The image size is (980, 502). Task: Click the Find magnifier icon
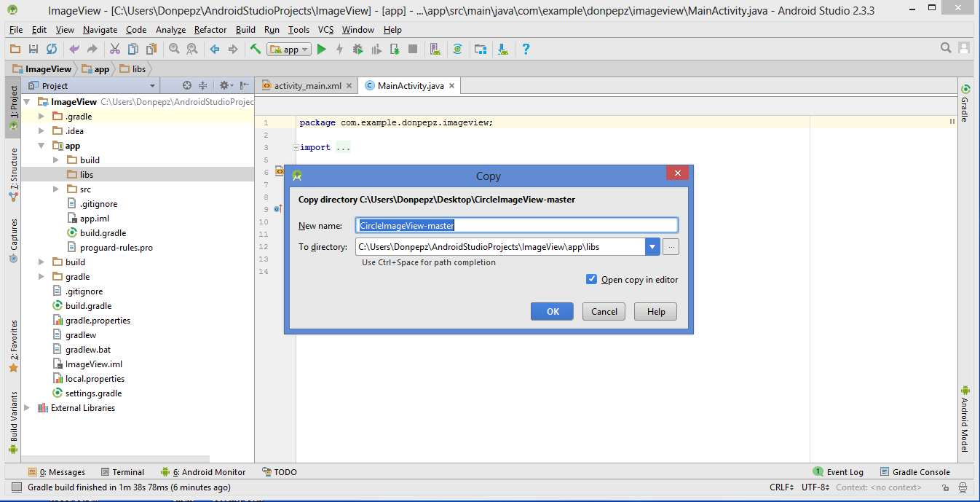pyautogui.click(x=174, y=49)
